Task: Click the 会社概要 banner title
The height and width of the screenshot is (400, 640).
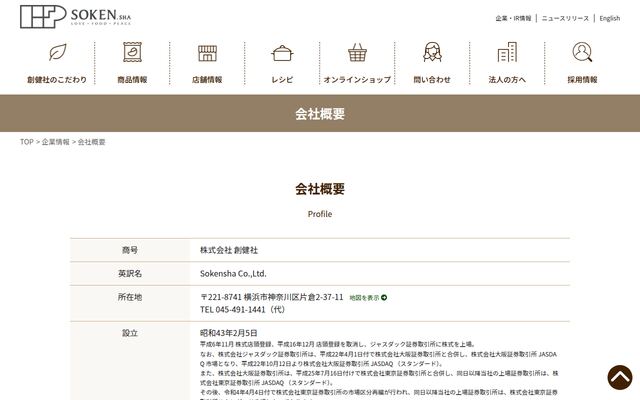Action: [x=320, y=113]
